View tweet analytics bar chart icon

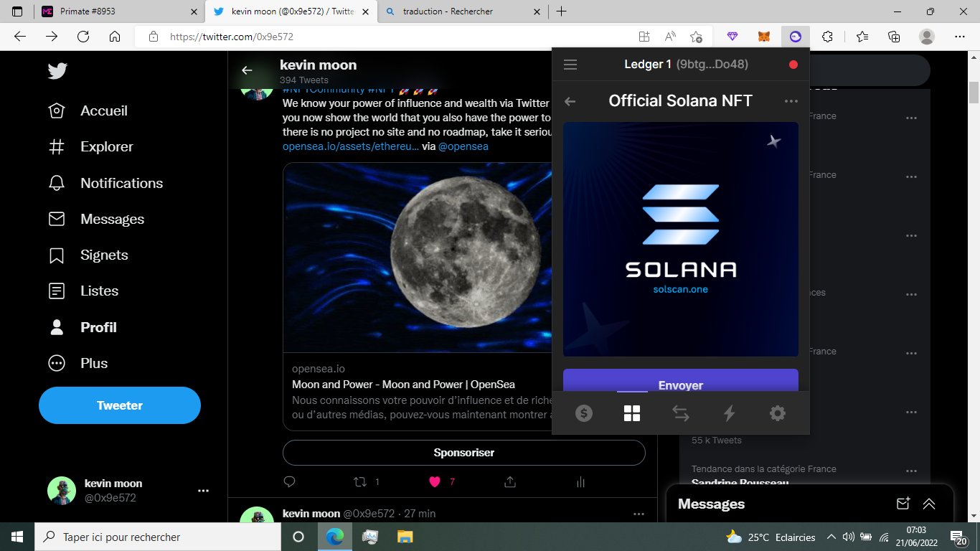click(581, 481)
